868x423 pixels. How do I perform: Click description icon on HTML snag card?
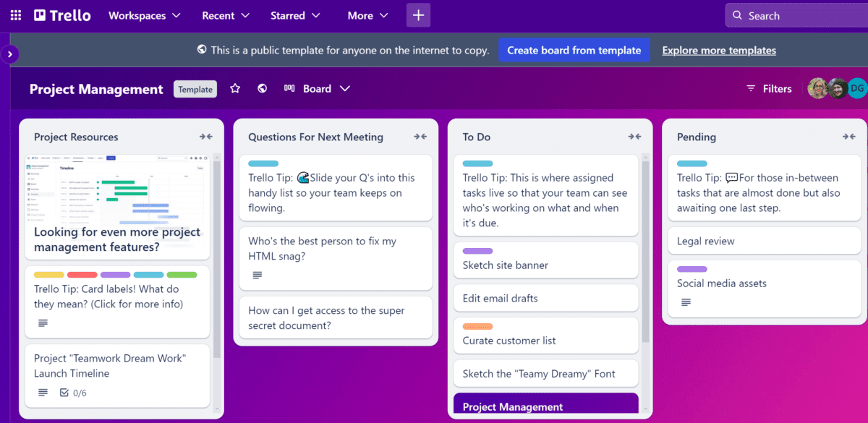point(257,275)
